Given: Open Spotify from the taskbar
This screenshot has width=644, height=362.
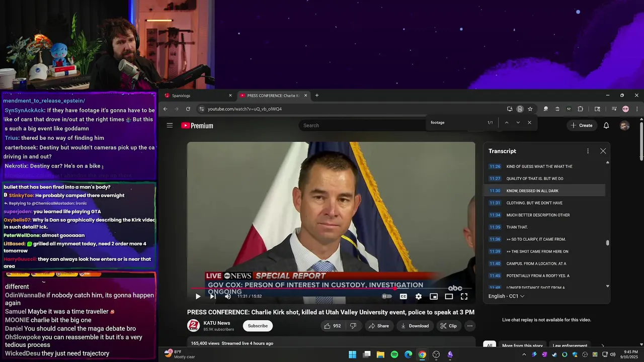Looking at the screenshot, I should [394, 354].
